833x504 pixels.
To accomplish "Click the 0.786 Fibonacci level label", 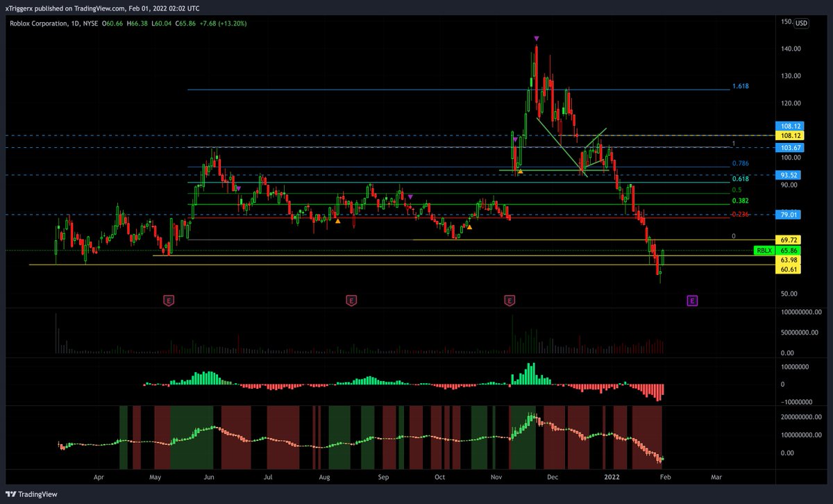I will coord(741,164).
